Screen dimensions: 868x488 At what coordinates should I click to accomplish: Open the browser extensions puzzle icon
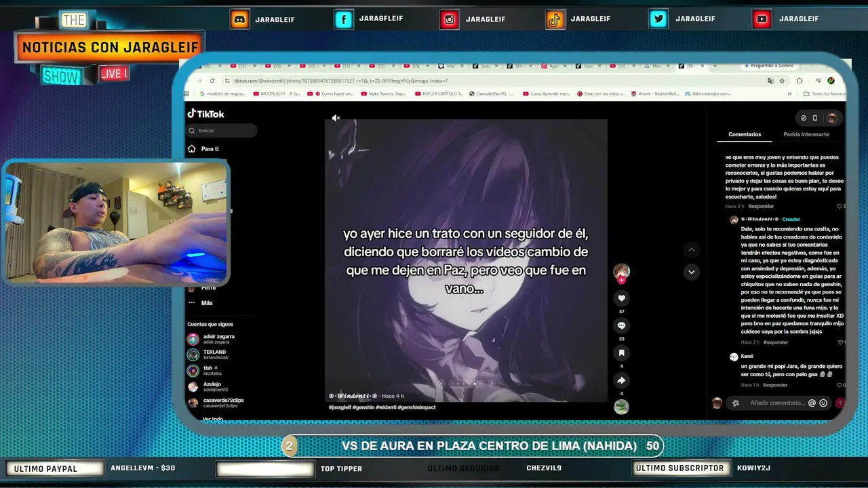pos(800,81)
